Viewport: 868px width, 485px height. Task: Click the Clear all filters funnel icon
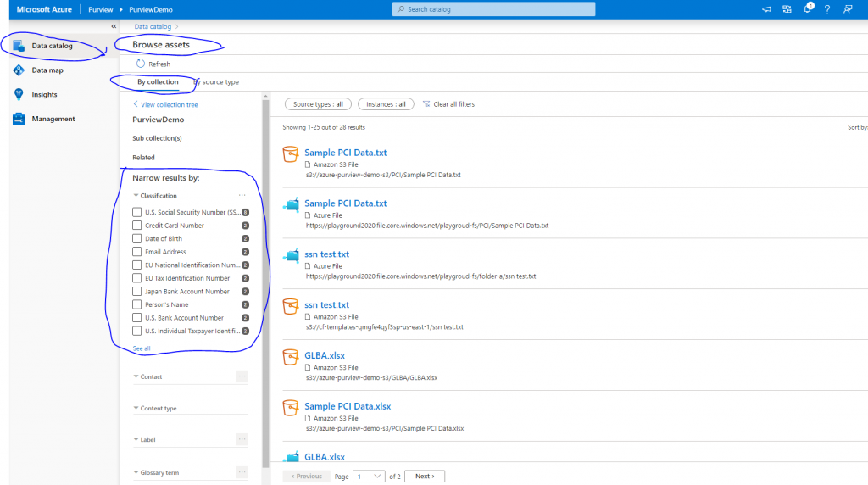click(426, 104)
